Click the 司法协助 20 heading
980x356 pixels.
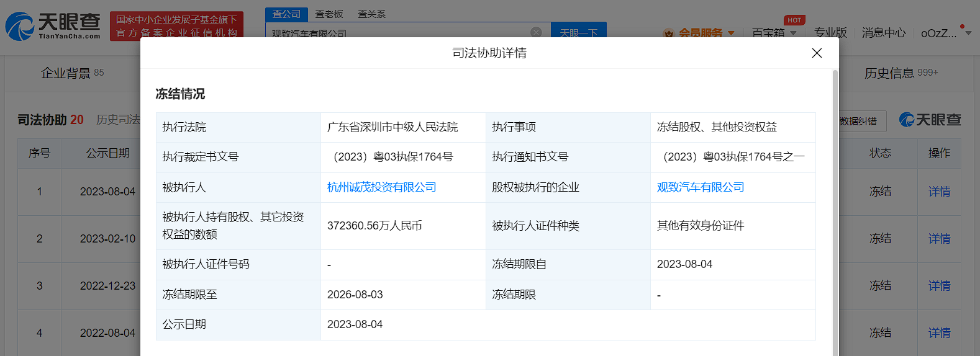tap(50, 120)
